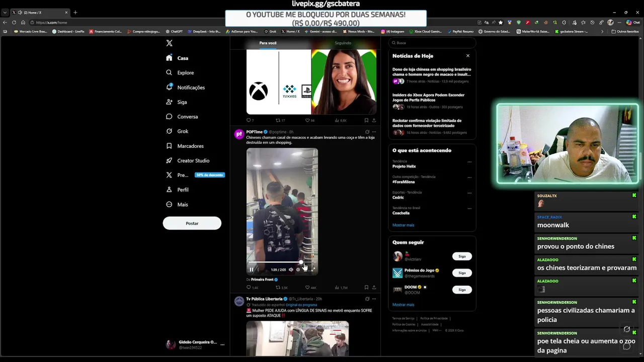Screen dimensions: 644x362
Task: Open the PayPal: Resumo bookmark
Action: [460, 31]
